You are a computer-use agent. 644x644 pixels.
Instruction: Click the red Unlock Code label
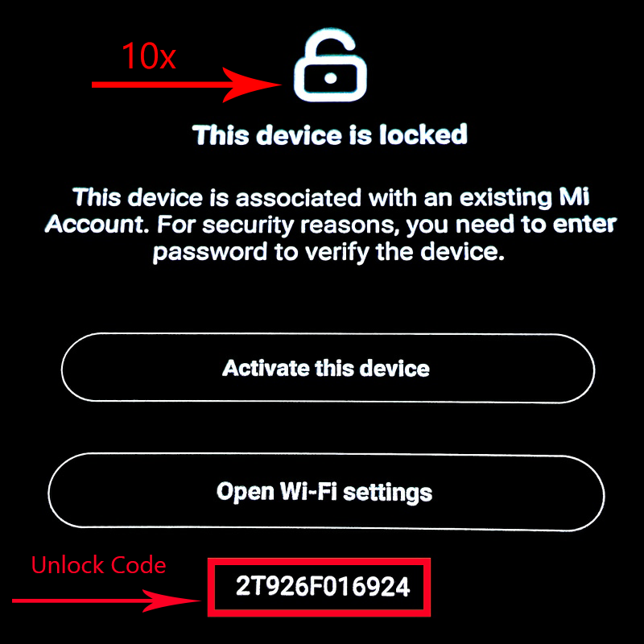[98, 565]
